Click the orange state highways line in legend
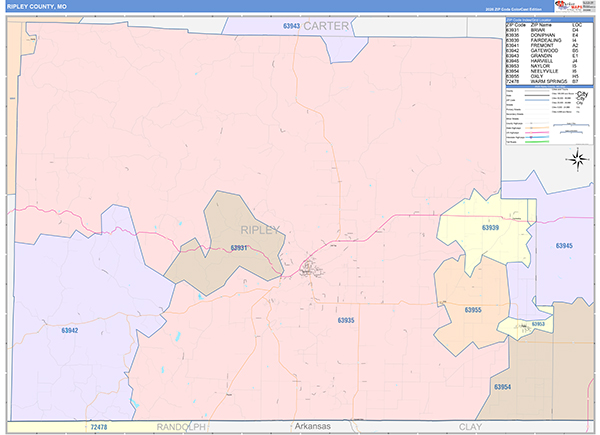 point(537,128)
